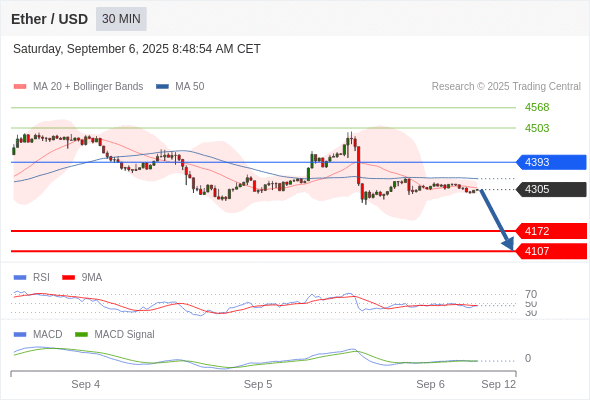Click the green 4568 resistance label

click(537, 108)
